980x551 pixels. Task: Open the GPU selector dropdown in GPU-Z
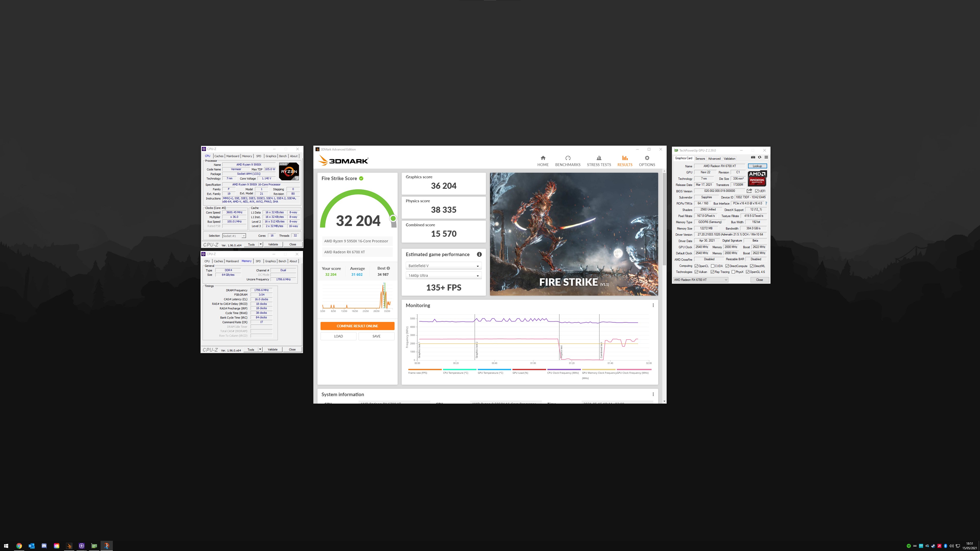coord(700,280)
